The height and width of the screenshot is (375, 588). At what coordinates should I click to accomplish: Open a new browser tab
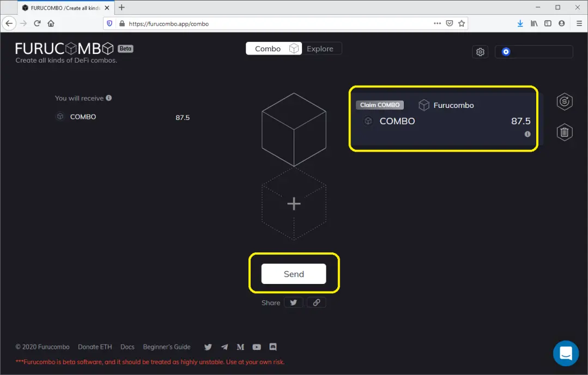[122, 8]
